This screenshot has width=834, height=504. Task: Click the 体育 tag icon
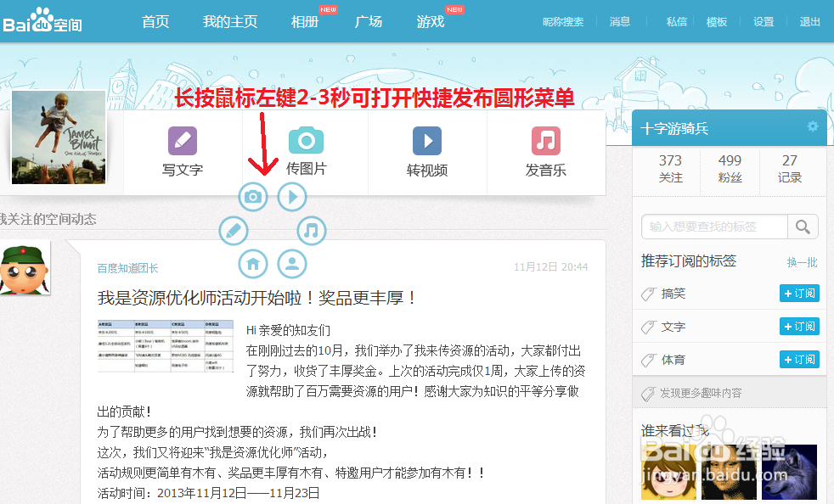[648, 361]
